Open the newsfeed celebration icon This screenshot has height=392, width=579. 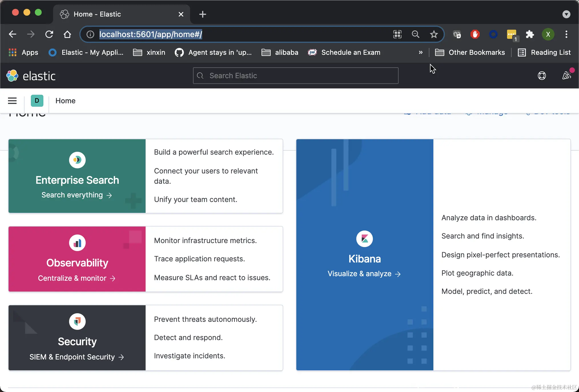click(566, 76)
